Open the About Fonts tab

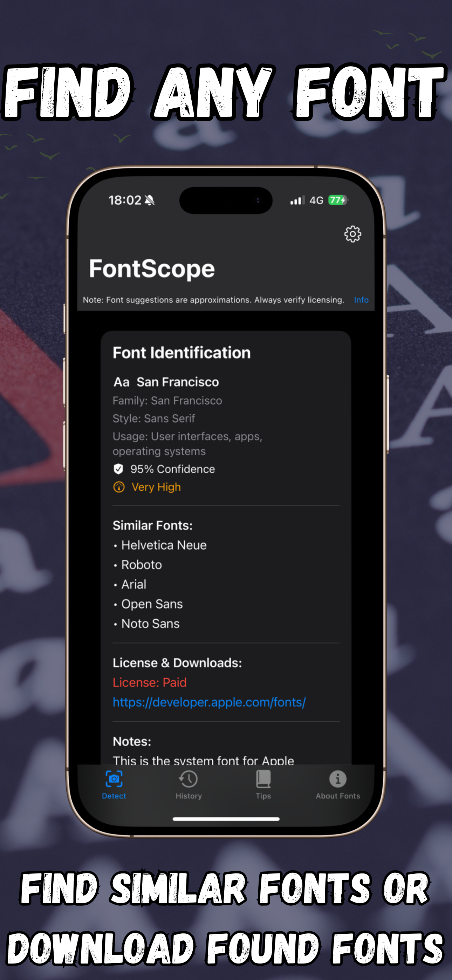[337, 785]
